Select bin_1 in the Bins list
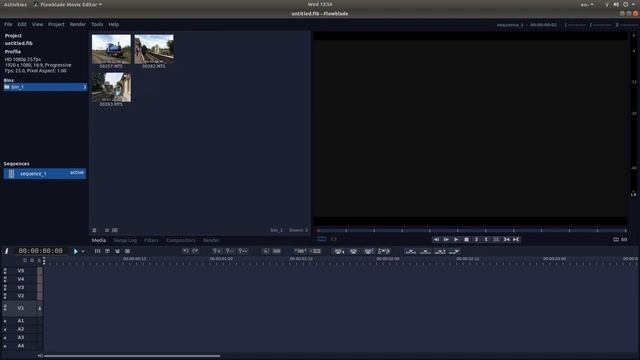 [x=45, y=87]
